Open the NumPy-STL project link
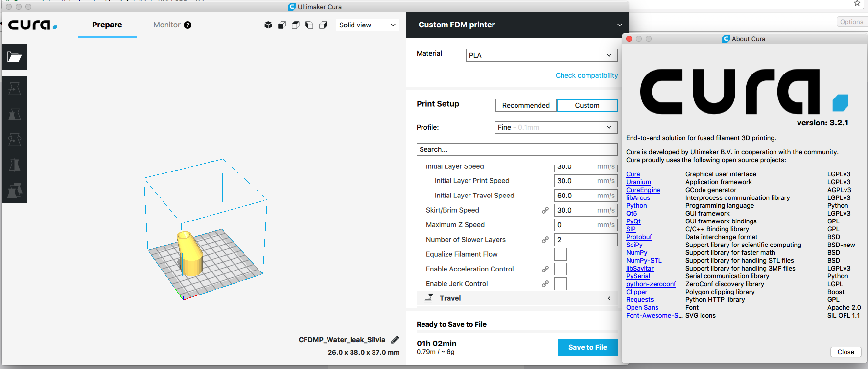 [x=644, y=261]
